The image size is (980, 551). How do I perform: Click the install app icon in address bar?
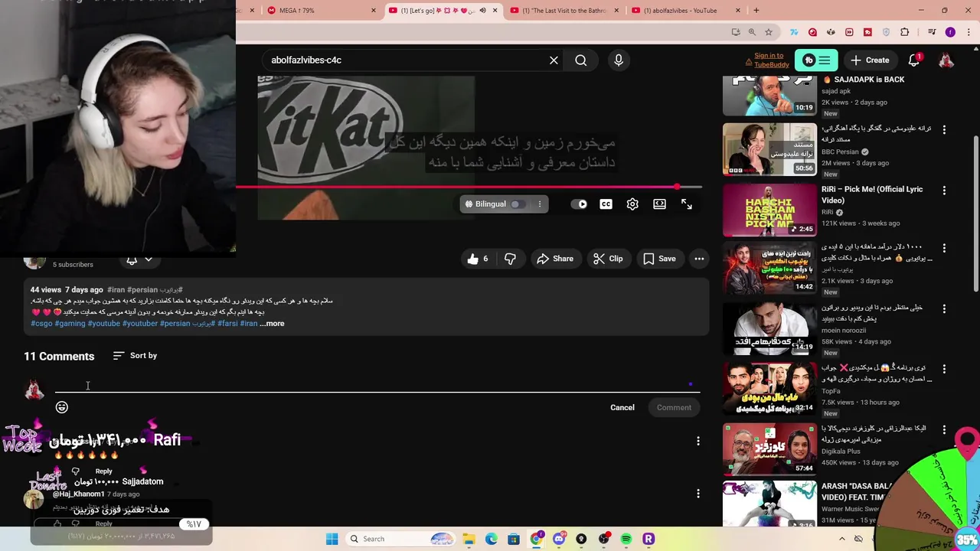[736, 32]
